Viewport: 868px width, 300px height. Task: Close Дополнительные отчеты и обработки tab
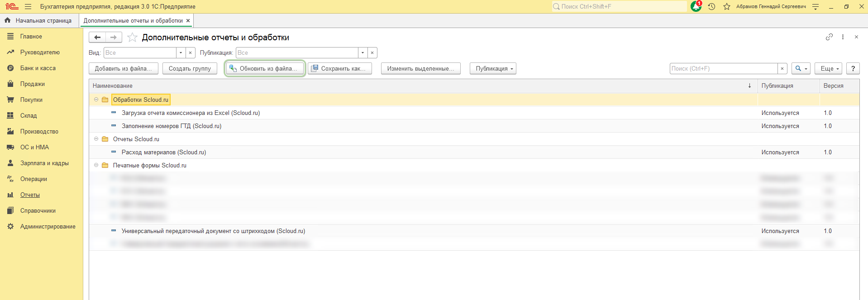(188, 21)
